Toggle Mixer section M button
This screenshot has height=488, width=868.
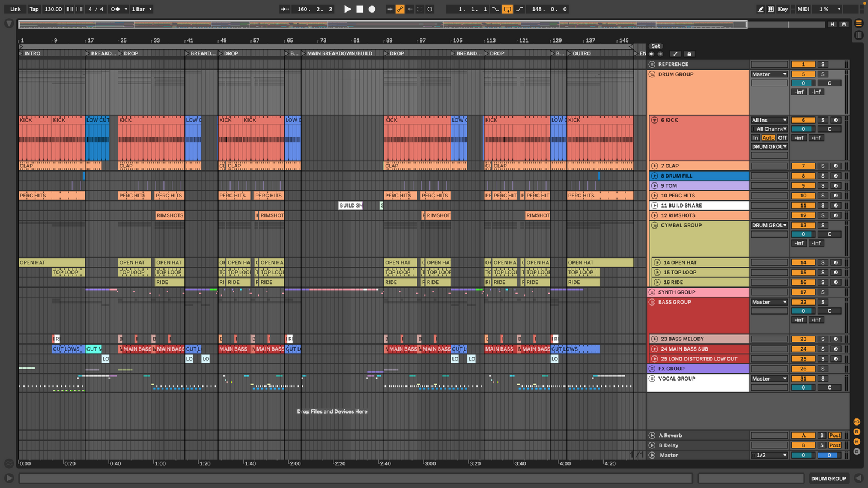857,442
